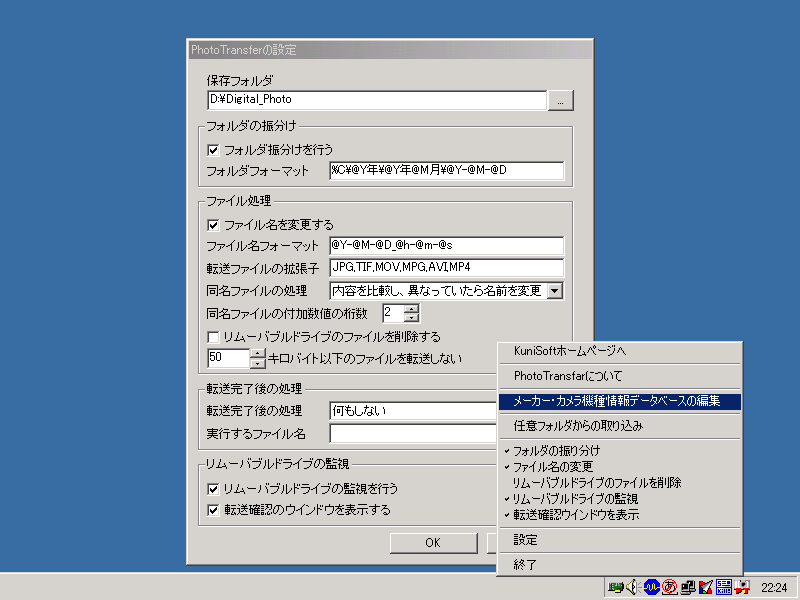Image resolution: width=800 pixels, height=600 pixels.
Task: Focus the フォルダフォーマット text field
Action: (446, 170)
